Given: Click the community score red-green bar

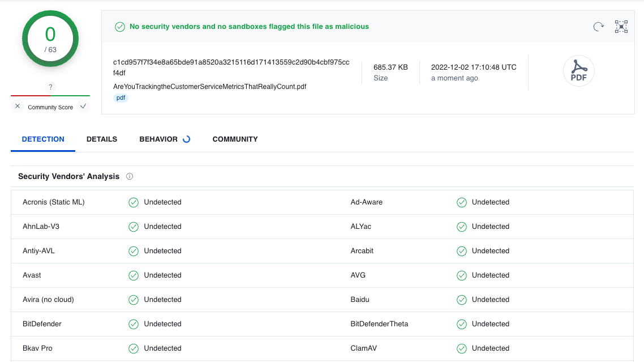Looking at the screenshot, I should pyautogui.click(x=50, y=96).
